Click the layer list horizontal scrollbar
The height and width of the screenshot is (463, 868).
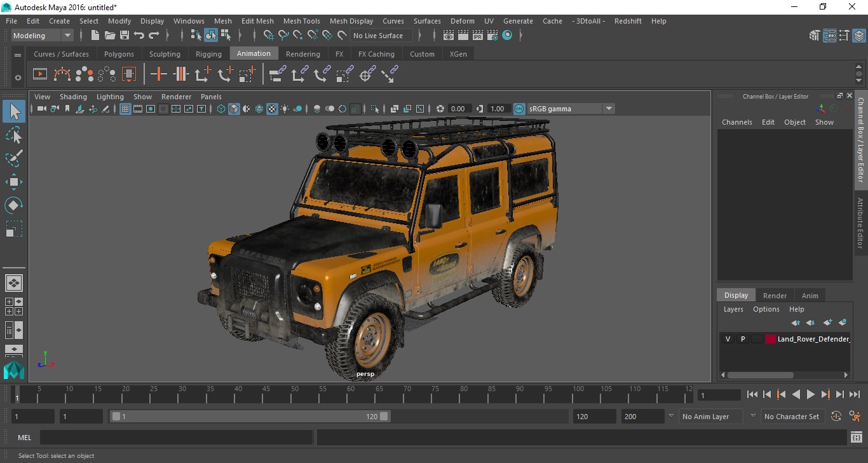[761, 375]
